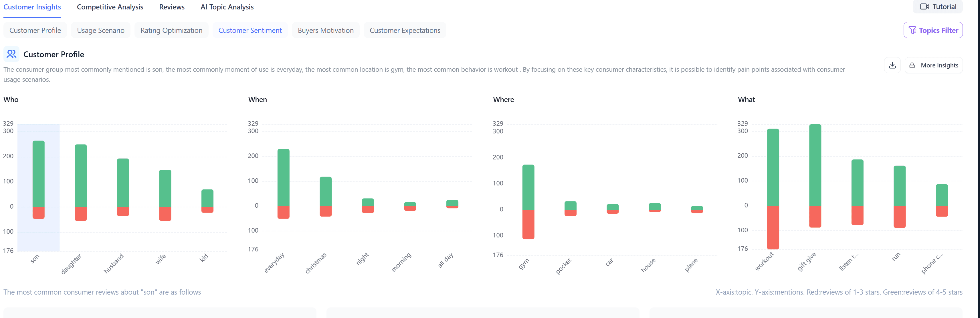Select the husband bar in Who chart

tap(123, 183)
